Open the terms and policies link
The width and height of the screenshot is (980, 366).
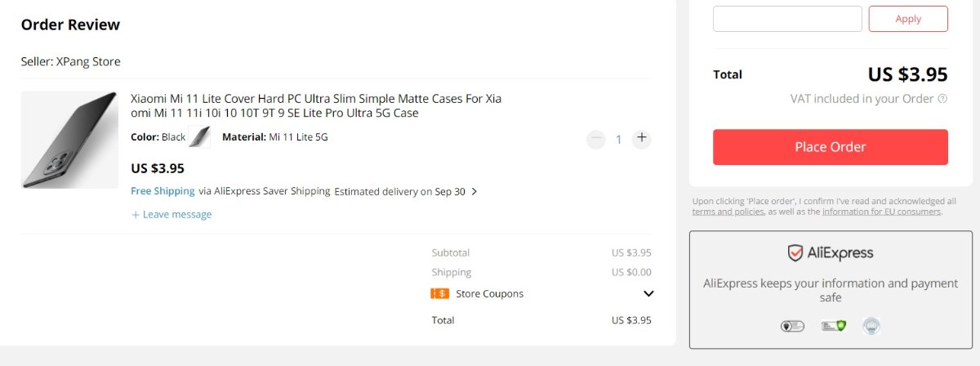click(x=728, y=212)
